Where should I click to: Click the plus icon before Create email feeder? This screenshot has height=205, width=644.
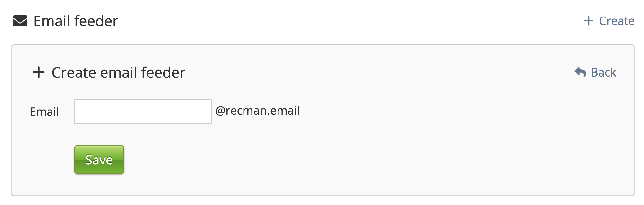[x=38, y=72]
